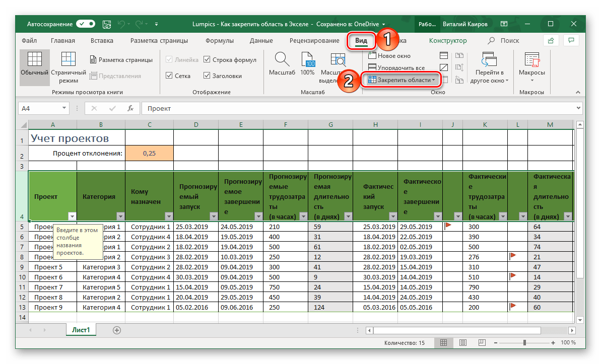The image size is (601, 364).
Task: Switch to the Данные ribbon tab
Action: [261, 41]
